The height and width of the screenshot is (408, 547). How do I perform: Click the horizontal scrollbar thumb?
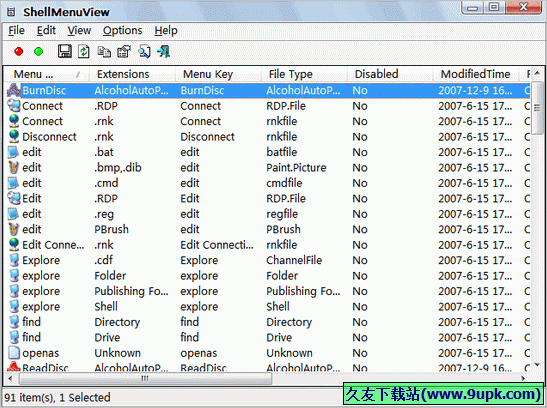click(145, 378)
